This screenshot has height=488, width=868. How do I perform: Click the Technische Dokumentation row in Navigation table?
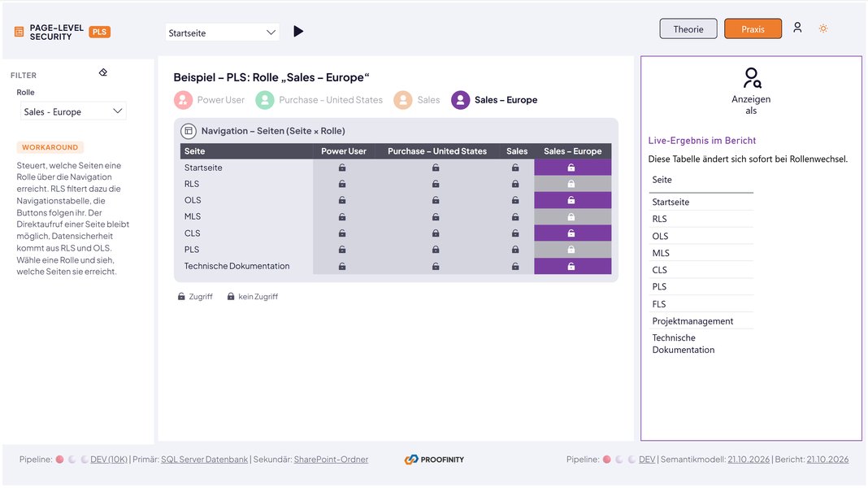pos(396,267)
